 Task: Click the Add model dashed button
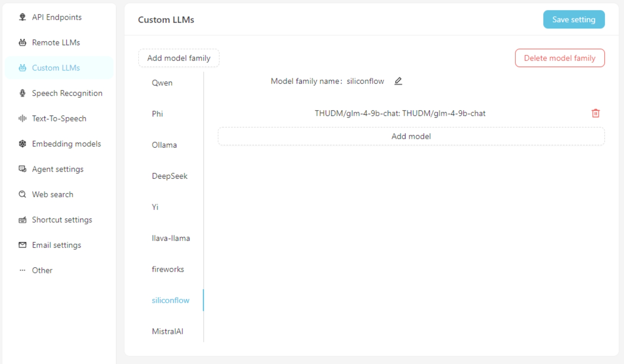[411, 136]
